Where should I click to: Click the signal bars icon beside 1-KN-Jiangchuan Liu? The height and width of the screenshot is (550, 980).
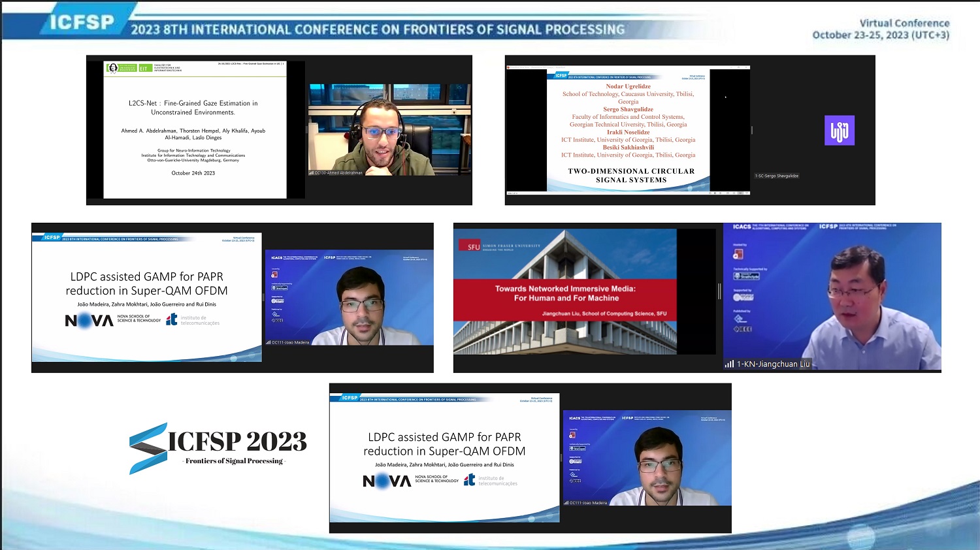[x=729, y=364]
